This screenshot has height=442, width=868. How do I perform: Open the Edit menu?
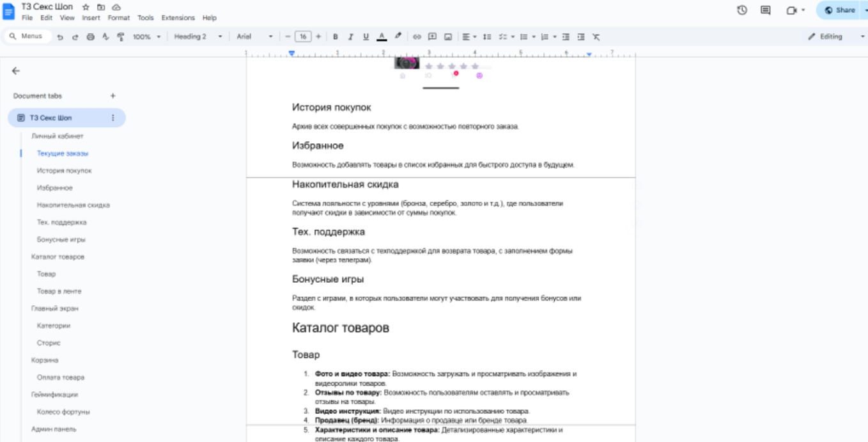coord(46,18)
